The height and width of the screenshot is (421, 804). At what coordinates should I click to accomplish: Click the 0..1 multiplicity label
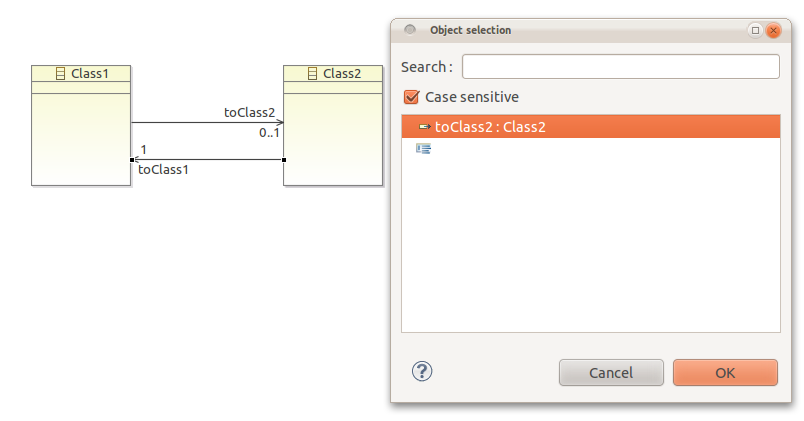tap(269, 133)
